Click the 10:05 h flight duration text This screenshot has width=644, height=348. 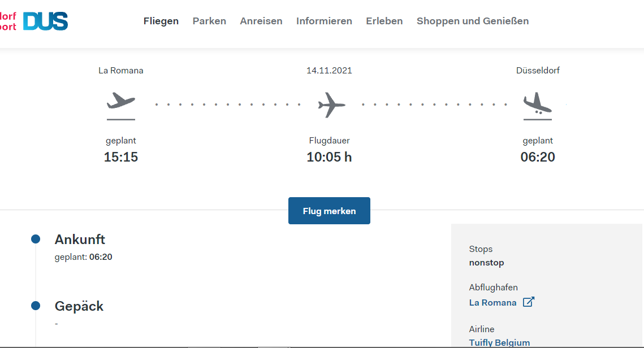[x=330, y=156]
